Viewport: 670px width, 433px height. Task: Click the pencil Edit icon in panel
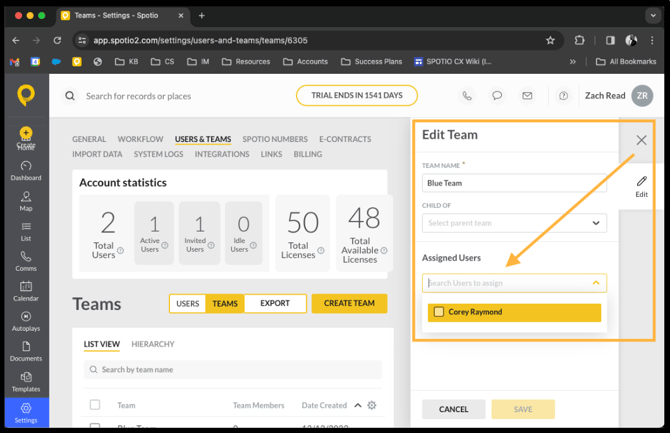coord(641,186)
